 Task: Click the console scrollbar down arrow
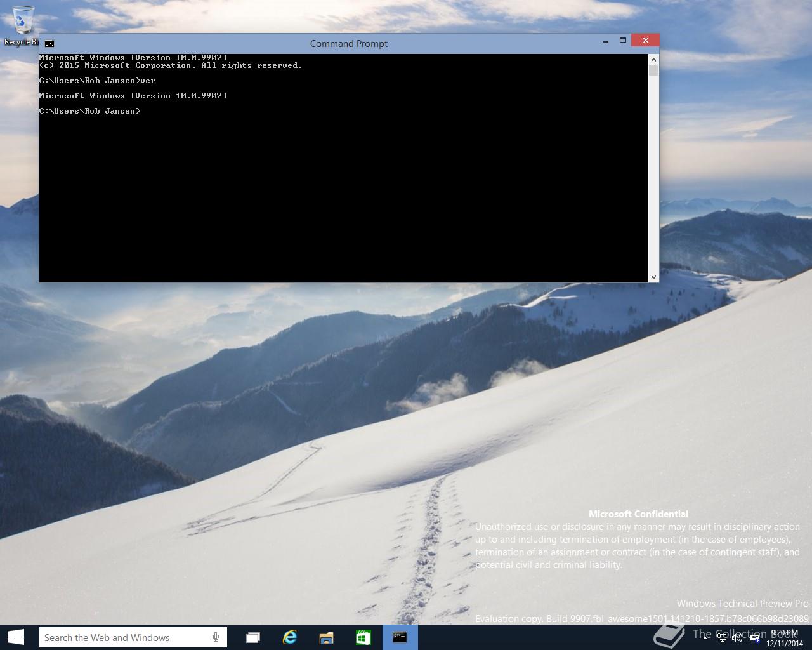coord(654,277)
